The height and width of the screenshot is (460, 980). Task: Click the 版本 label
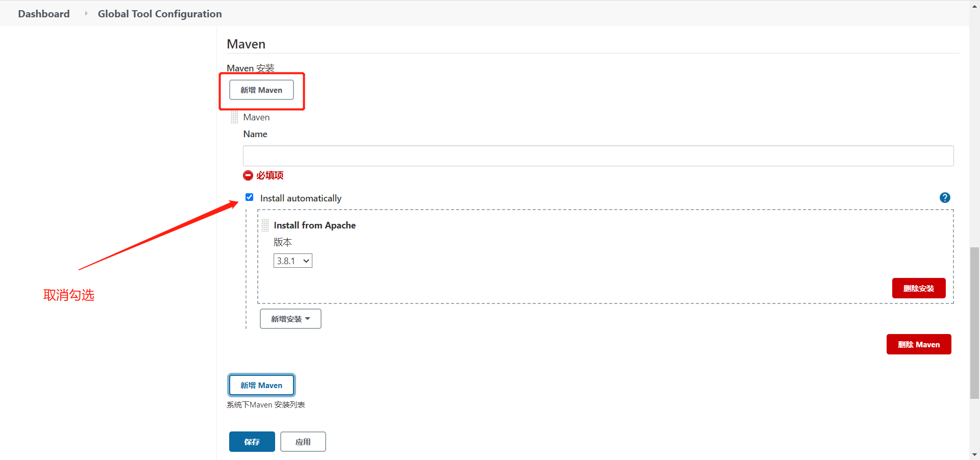283,242
